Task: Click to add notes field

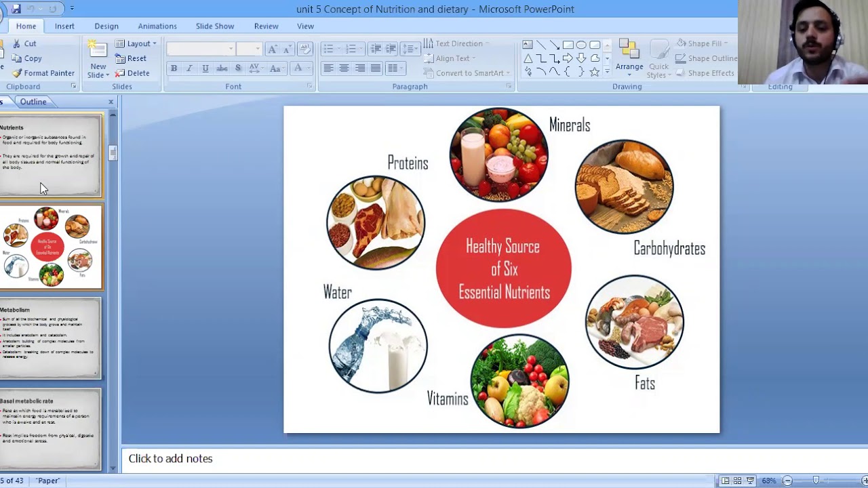Action: tap(494, 459)
